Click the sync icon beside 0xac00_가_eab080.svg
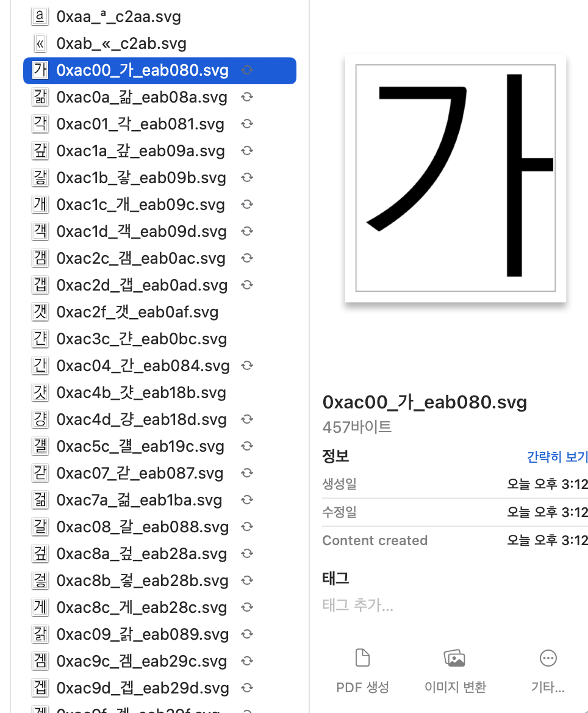 (247, 70)
